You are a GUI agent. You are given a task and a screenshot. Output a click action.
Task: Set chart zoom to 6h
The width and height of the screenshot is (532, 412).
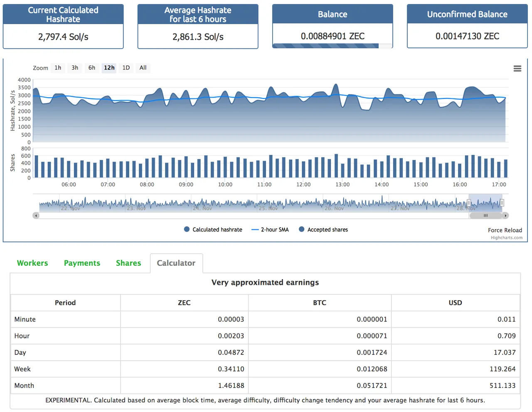point(92,68)
